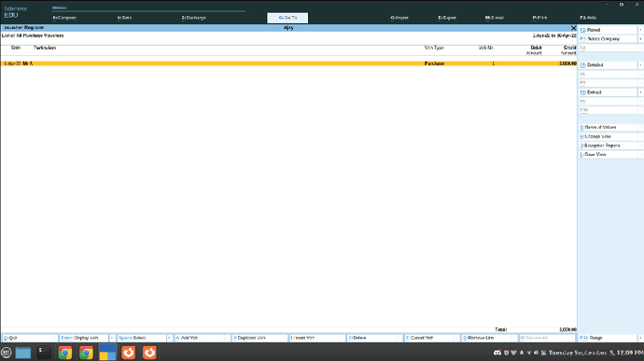This screenshot has height=361, width=644.
Task: Click Add Vch in bottom bar
Action: click(x=199, y=338)
